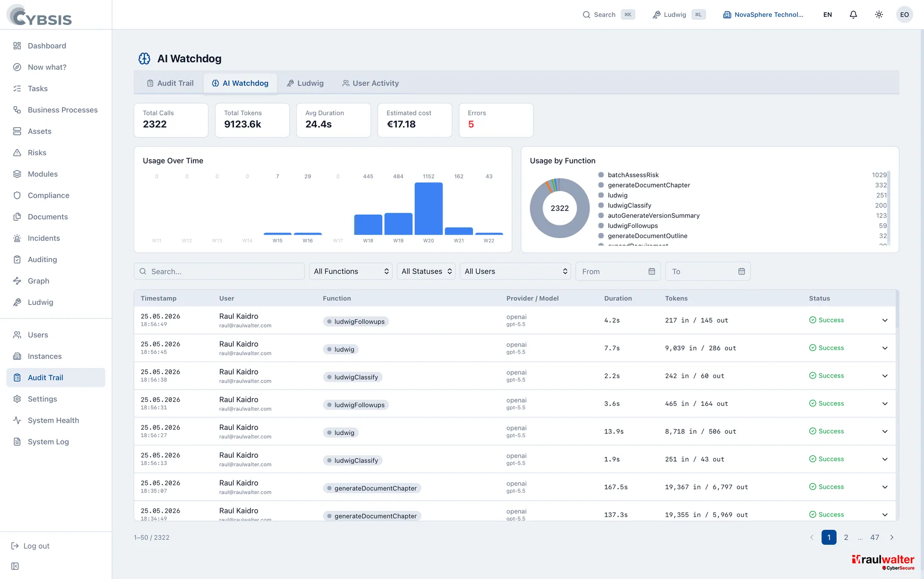Expand the 18:35:07 generateDocumentChapter row
The image size is (924, 579).
pos(885,487)
